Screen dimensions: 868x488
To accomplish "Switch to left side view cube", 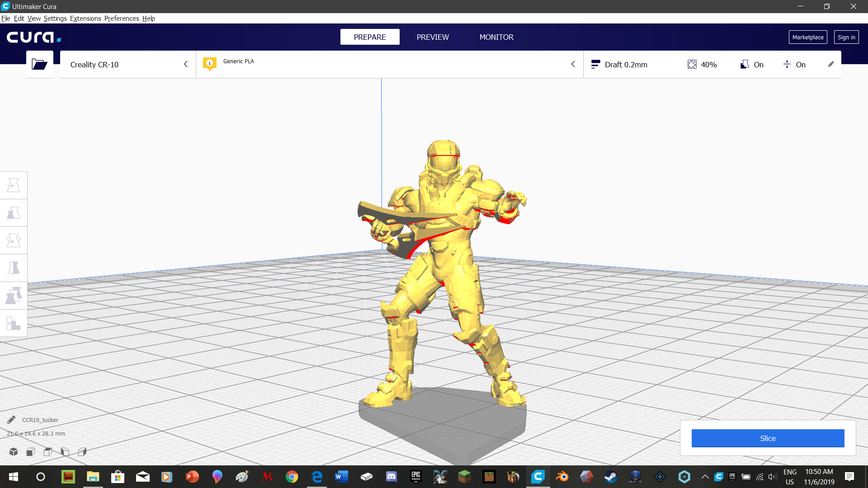I will (65, 452).
